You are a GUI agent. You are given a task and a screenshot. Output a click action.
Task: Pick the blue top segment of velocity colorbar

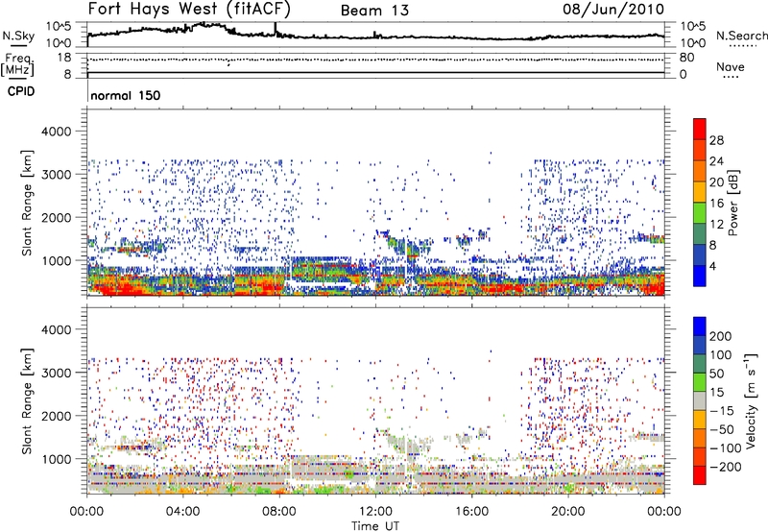click(x=700, y=326)
